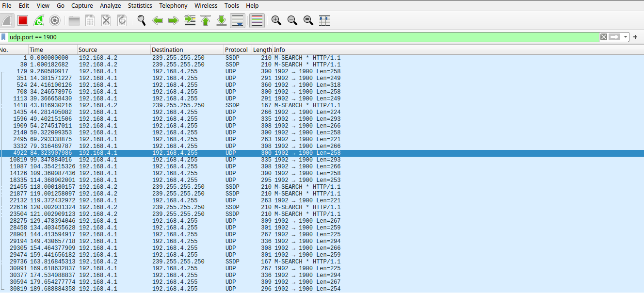Select packet 30819 with Len=254
Image resolution: width=644 pixels, height=295 pixels.
[322, 289]
